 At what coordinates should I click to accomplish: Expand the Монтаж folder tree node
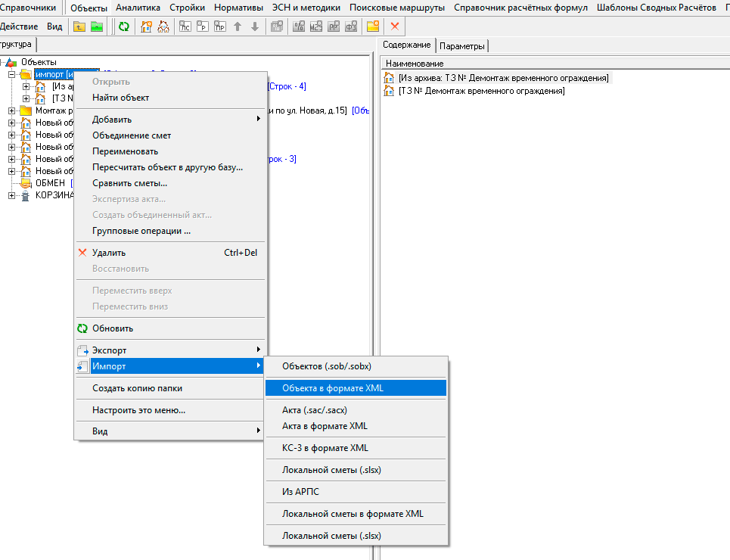[12, 110]
